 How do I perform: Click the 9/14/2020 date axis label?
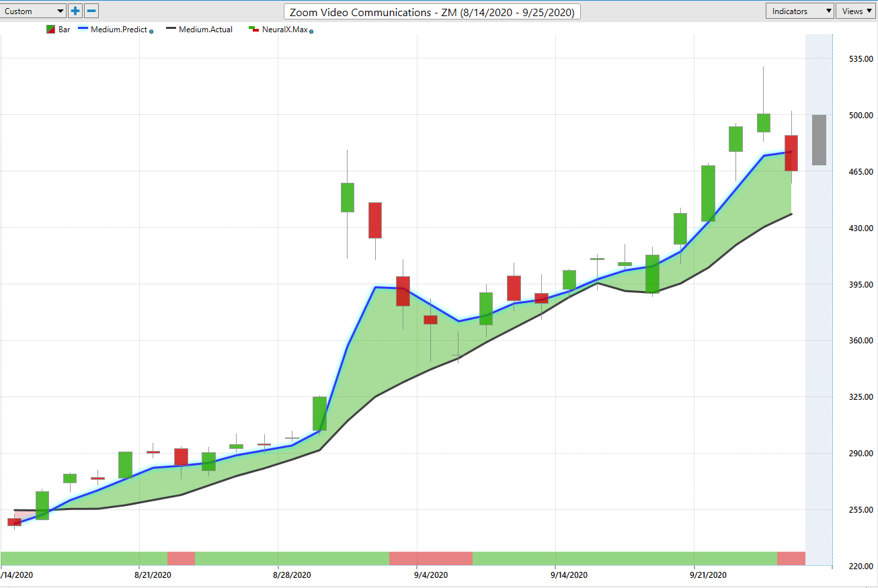(x=569, y=575)
